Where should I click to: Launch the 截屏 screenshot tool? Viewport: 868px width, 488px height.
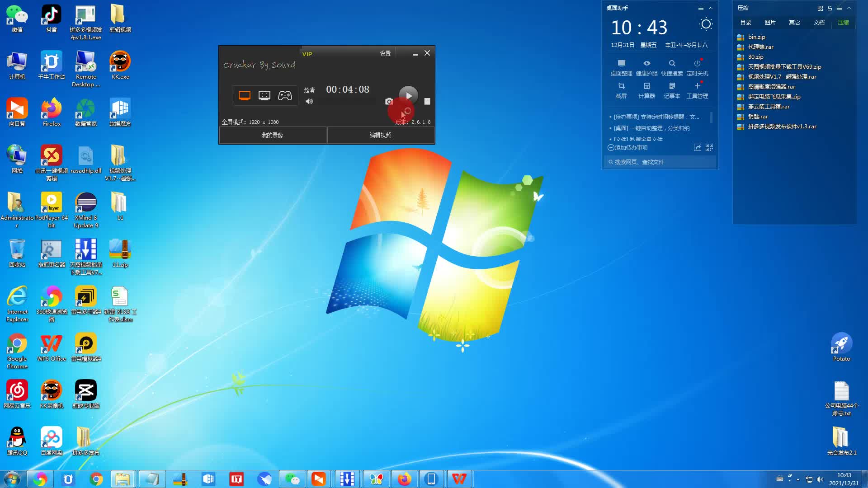621,90
